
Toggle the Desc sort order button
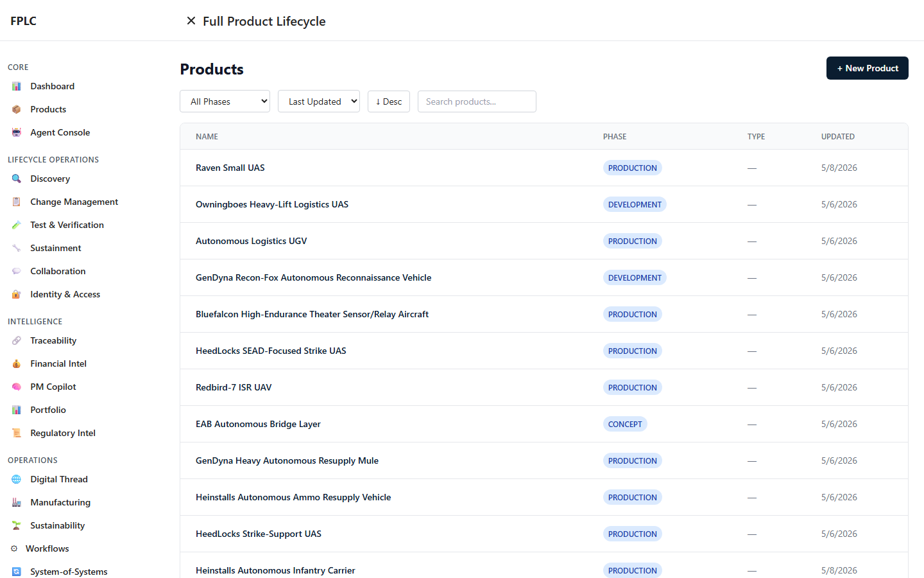(x=389, y=101)
